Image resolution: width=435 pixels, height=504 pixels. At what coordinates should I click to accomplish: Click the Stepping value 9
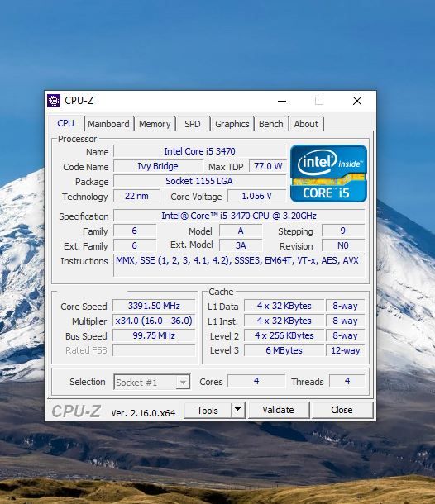(x=343, y=231)
